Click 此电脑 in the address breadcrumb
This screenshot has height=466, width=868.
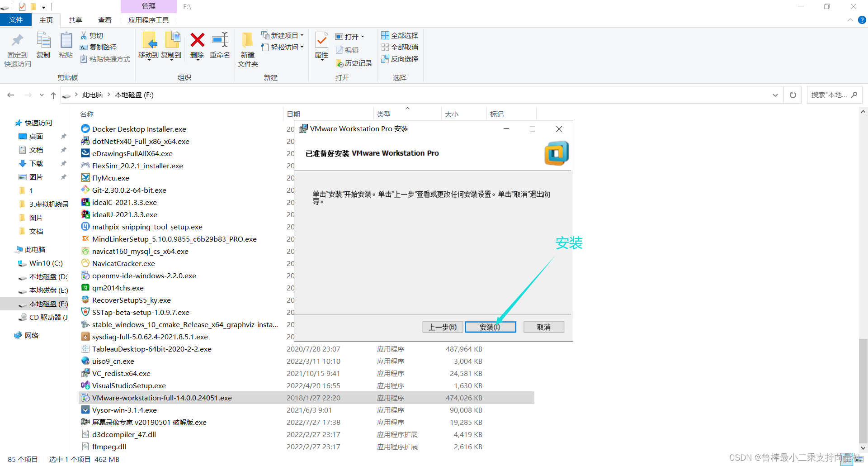pyautogui.click(x=92, y=95)
